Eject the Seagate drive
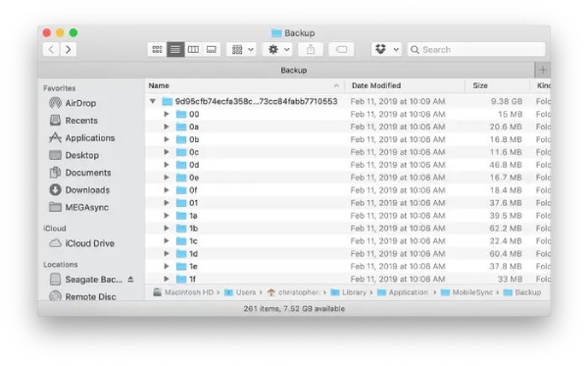Viewport: 588px width, 366px height. point(130,279)
